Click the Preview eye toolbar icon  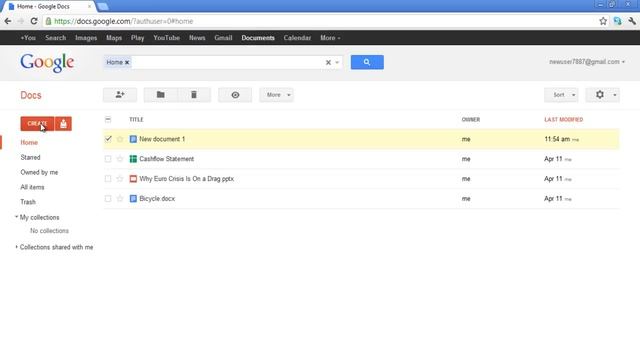[235, 95]
